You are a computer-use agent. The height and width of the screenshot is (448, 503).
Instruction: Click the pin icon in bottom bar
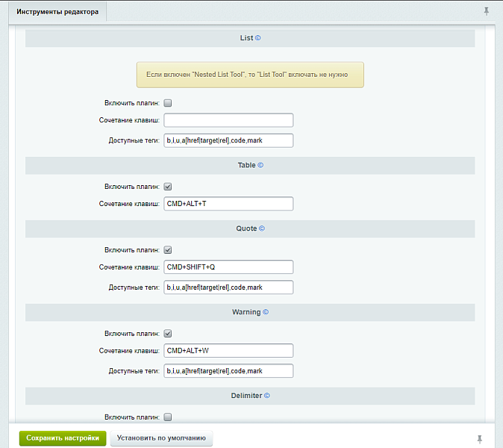[480, 438]
